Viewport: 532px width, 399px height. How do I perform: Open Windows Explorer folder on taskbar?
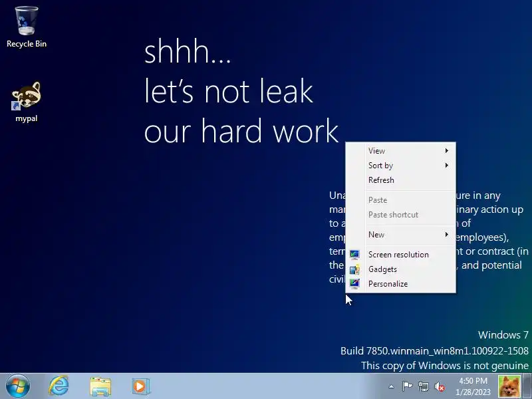(x=100, y=386)
